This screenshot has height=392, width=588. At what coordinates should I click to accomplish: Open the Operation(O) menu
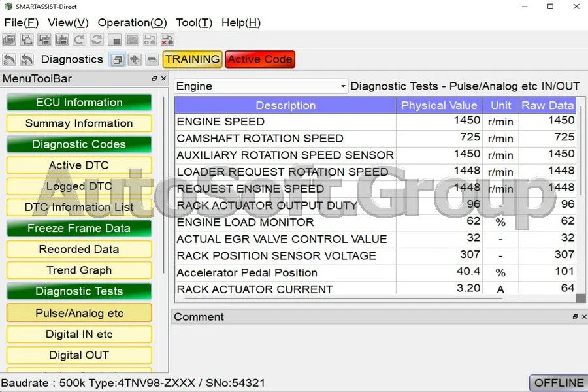[x=132, y=22]
